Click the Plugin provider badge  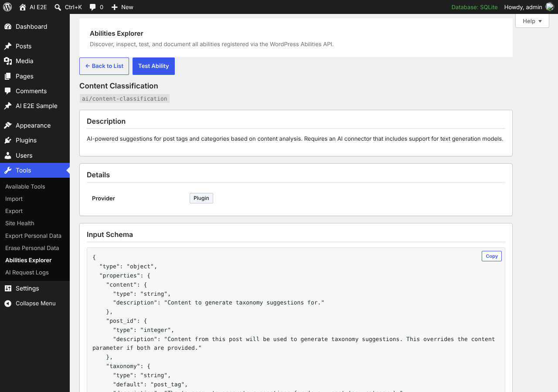click(x=201, y=198)
